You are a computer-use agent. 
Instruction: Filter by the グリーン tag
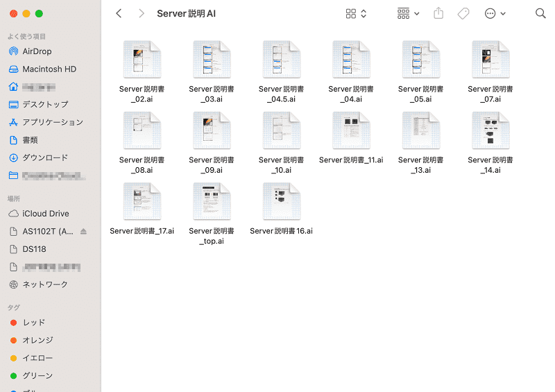tap(50, 376)
